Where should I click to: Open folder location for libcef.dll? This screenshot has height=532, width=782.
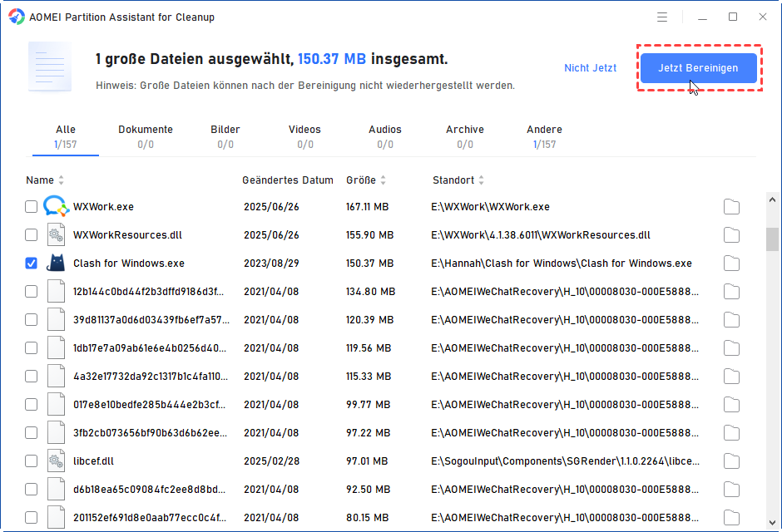pyautogui.click(x=731, y=461)
